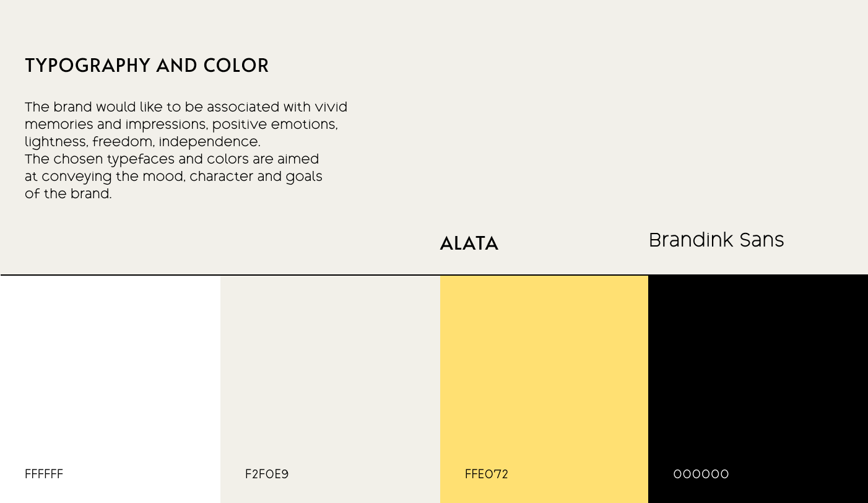
Task: Click the Brandink Sans font label
Action: pyautogui.click(x=716, y=240)
